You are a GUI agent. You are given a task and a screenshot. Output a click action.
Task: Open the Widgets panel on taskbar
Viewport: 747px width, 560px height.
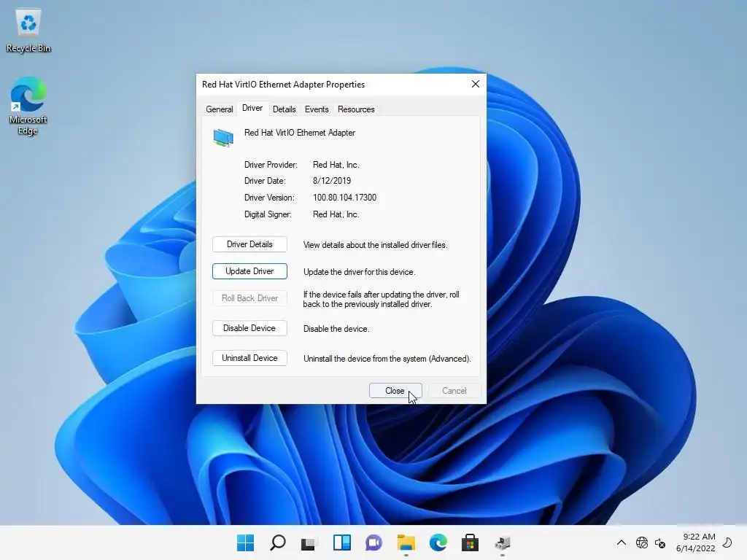[x=341, y=542]
